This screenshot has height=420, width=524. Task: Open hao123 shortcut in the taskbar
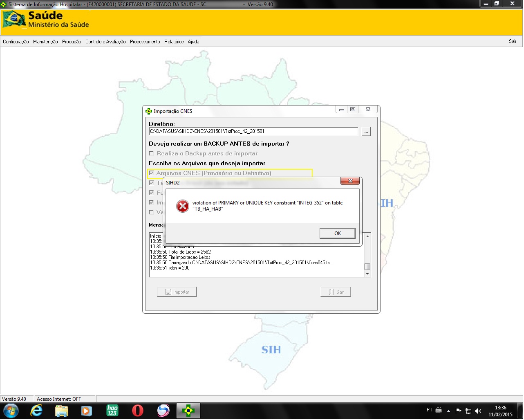pyautogui.click(x=112, y=410)
